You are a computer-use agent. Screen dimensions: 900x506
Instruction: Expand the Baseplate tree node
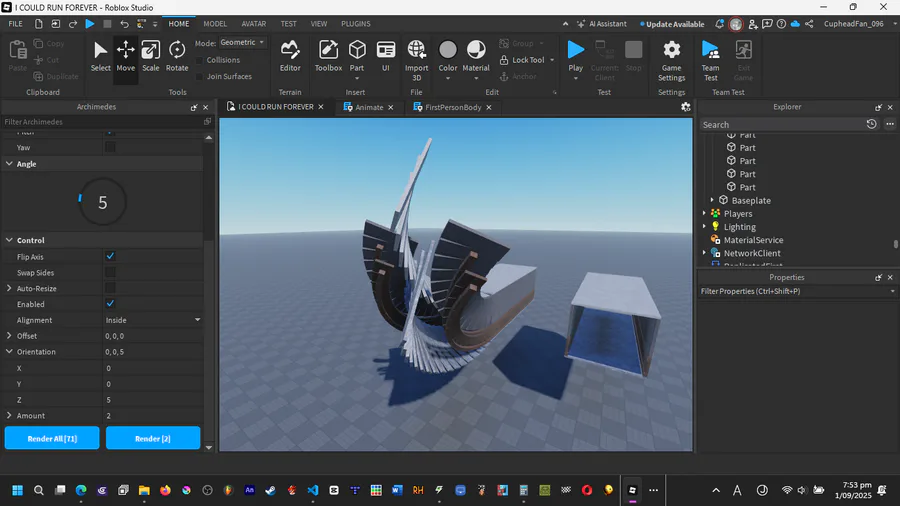coord(712,200)
